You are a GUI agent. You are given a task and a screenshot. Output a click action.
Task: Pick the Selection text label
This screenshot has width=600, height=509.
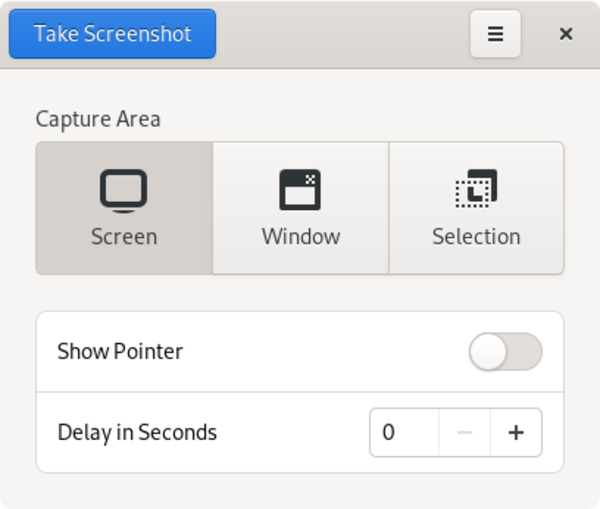click(x=476, y=237)
